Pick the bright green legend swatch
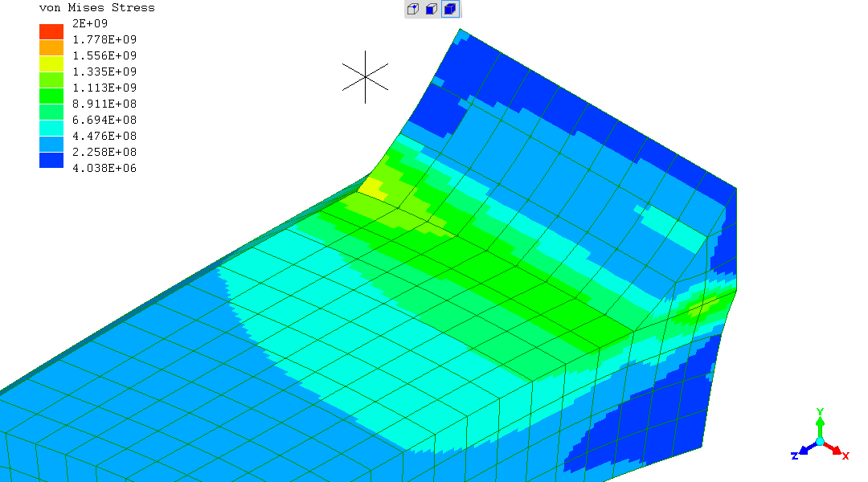The height and width of the screenshot is (482, 868). click(51, 96)
